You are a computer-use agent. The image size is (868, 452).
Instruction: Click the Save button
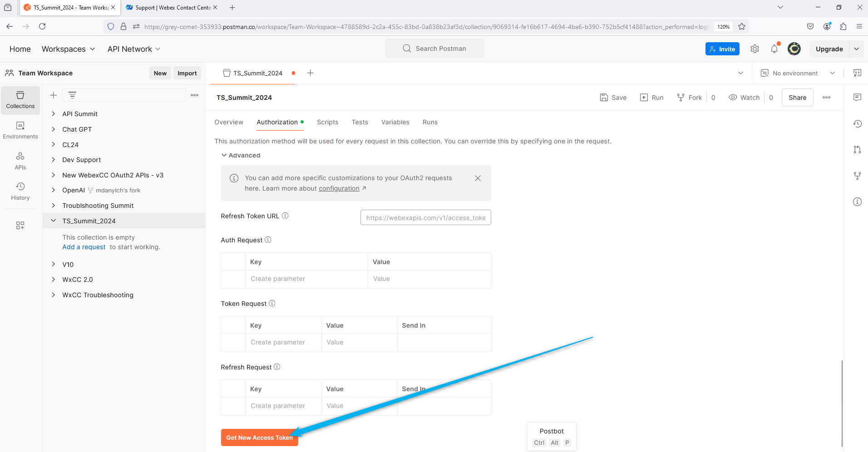coord(613,98)
